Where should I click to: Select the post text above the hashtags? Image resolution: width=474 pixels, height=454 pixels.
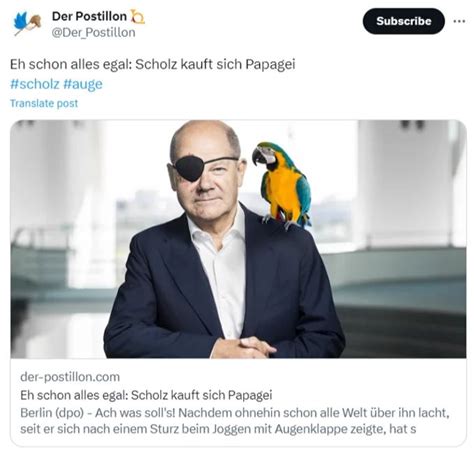(152, 64)
